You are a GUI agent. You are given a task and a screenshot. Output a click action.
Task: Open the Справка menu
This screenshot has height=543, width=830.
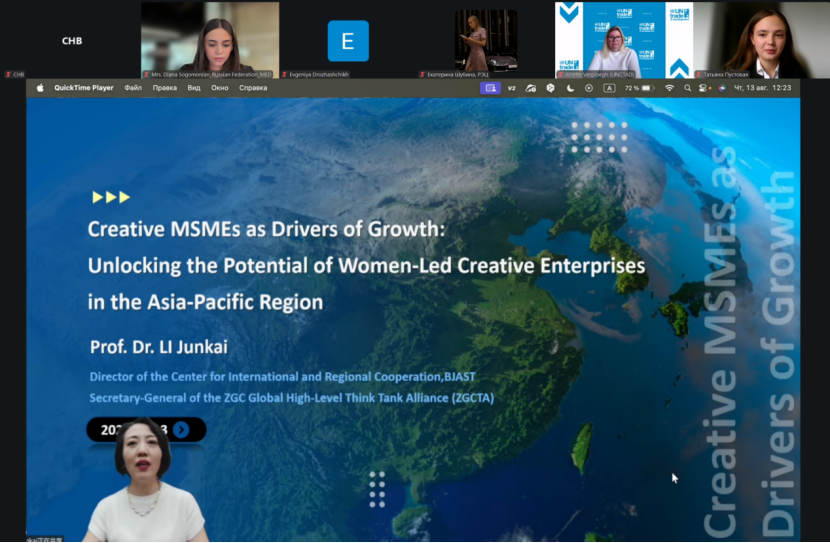click(253, 88)
